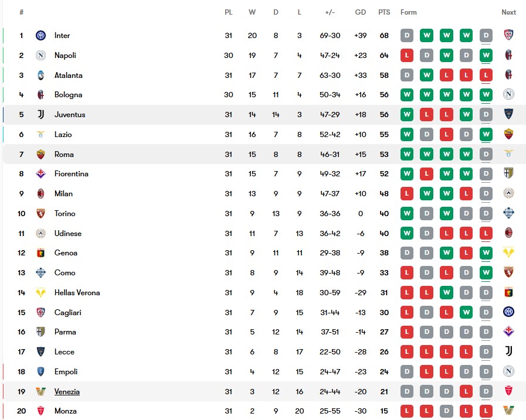Click Bologna's latest W form badge
Viewport: 526px width, 420px height.
click(x=486, y=95)
